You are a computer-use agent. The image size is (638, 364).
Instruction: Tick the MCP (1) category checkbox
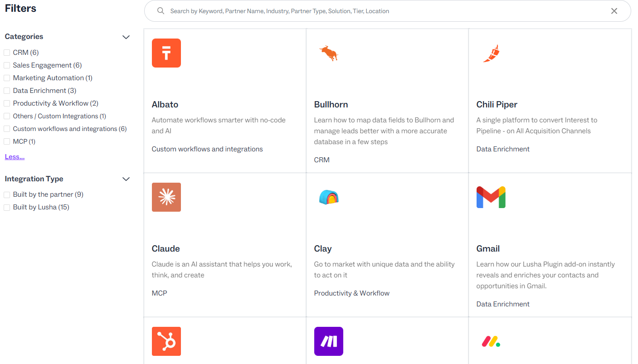pyautogui.click(x=7, y=141)
